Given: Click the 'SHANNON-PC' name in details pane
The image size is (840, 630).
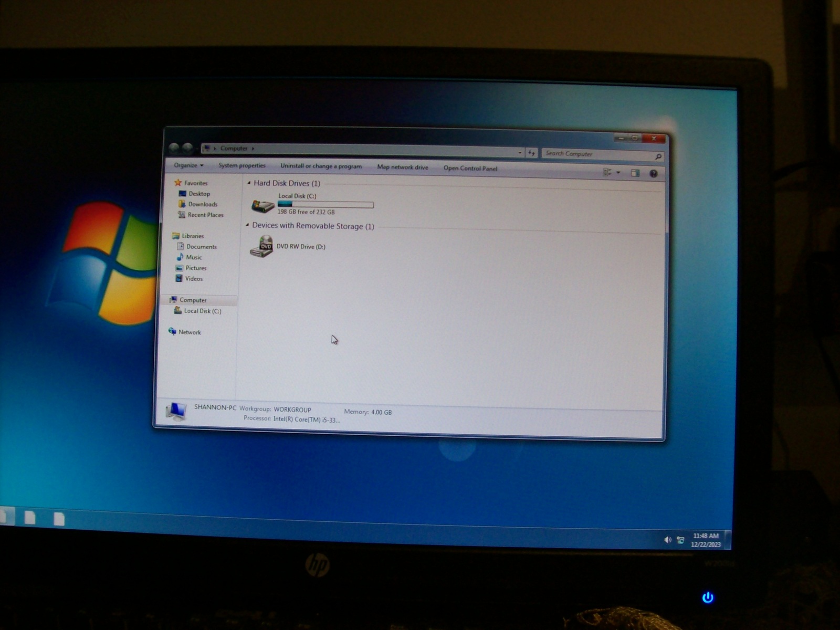Looking at the screenshot, I should click(x=215, y=407).
